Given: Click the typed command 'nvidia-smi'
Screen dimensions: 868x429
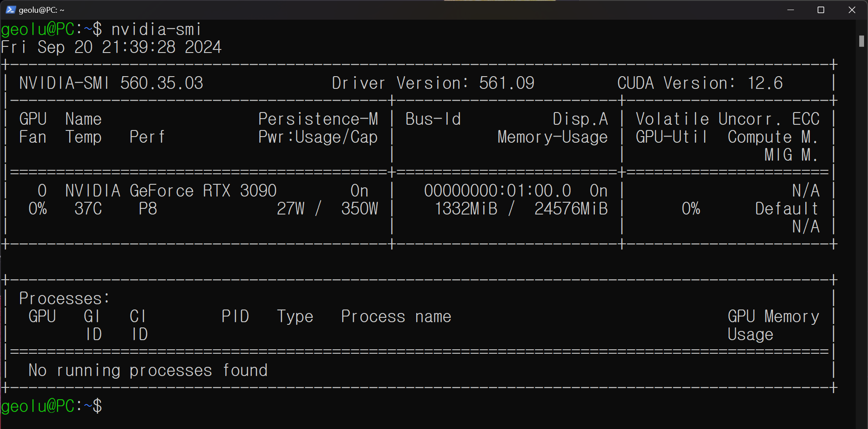Looking at the screenshot, I should pyautogui.click(x=156, y=29).
